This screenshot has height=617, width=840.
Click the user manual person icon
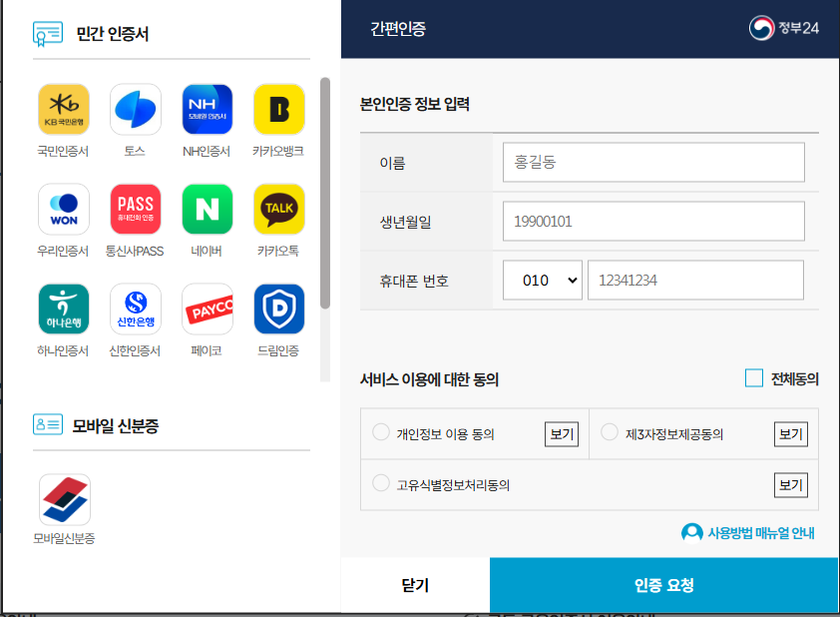pyautogui.click(x=691, y=533)
